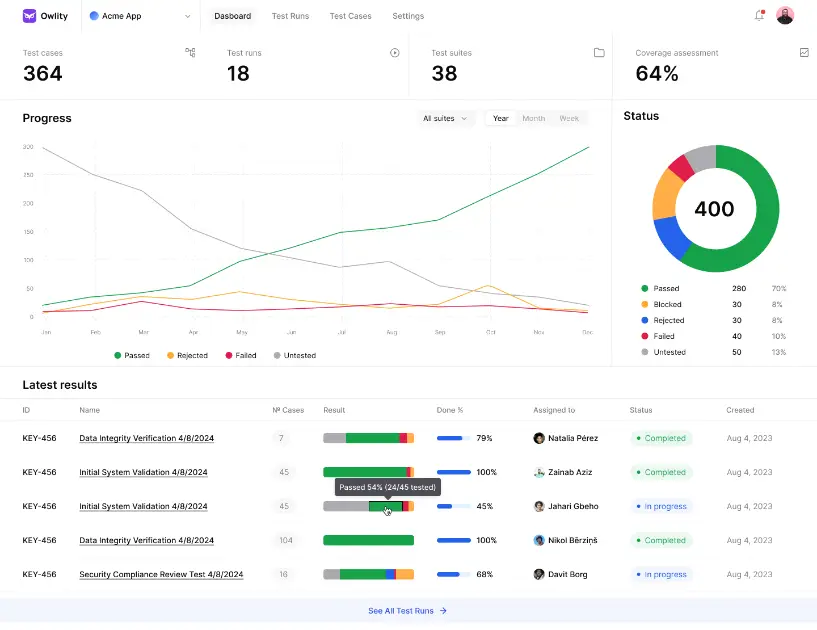Click the Test cases flowchart icon
817x630 pixels.
click(x=190, y=52)
